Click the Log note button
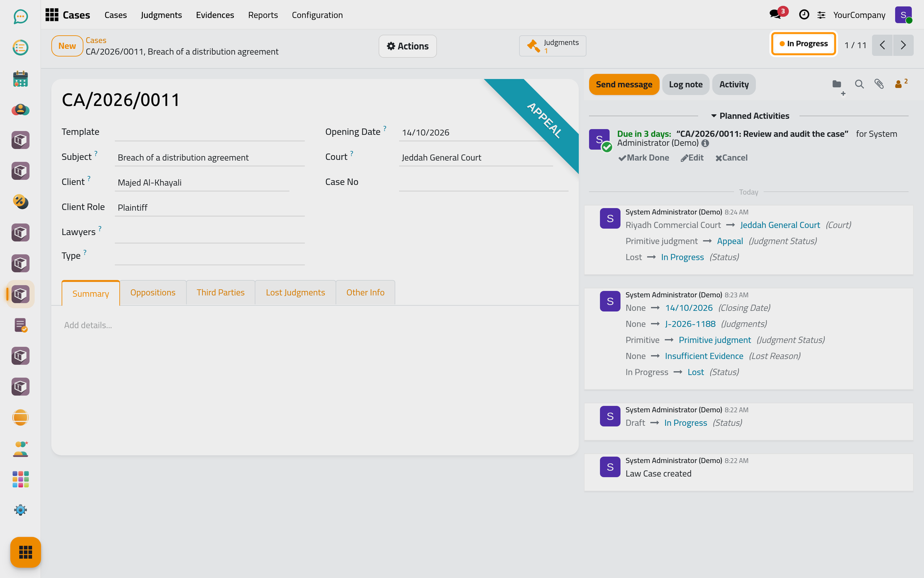The width and height of the screenshot is (924, 578). (x=685, y=84)
